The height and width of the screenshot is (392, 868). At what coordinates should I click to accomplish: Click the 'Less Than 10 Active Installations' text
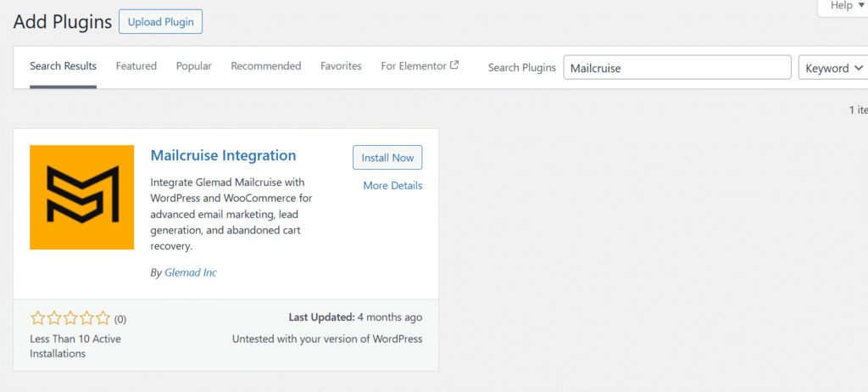pos(75,346)
